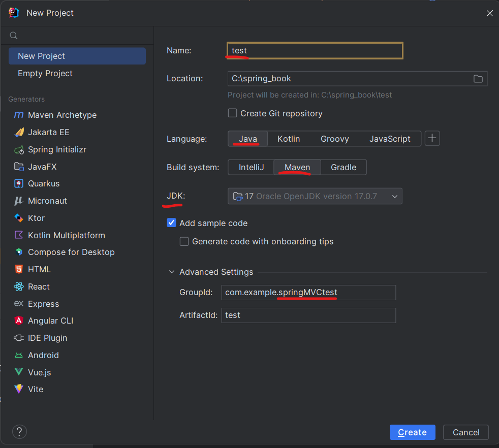Select New Project in the sidebar
The image size is (499, 448).
[x=77, y=56]
